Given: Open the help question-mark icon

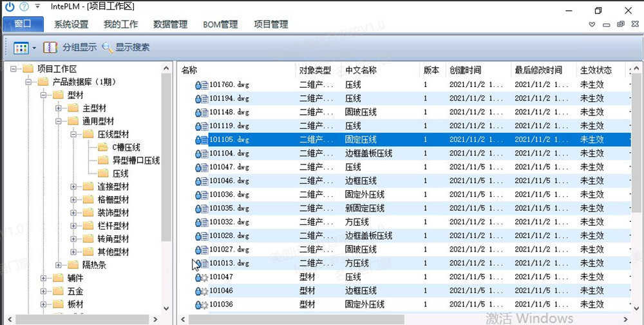Looking at the screenshot, I should 24,6.
